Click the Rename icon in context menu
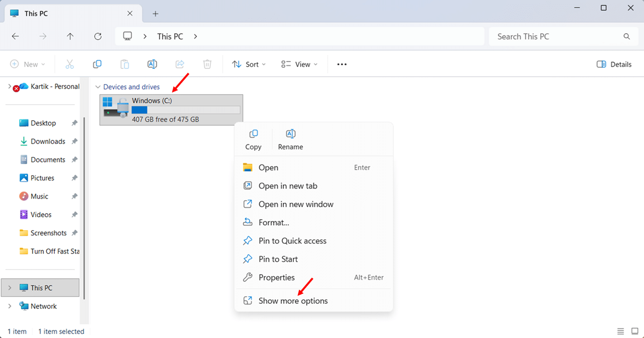The image size is (644, 338). pos(290,139)
